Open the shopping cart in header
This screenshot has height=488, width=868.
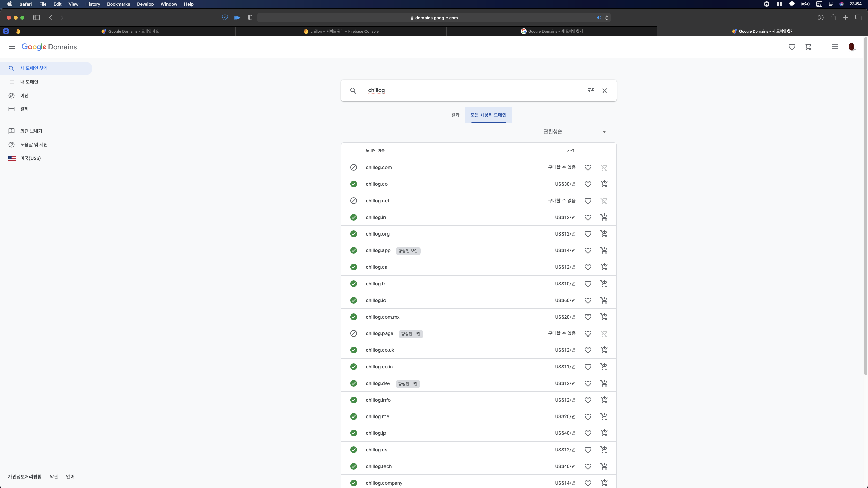pos(808,47)
